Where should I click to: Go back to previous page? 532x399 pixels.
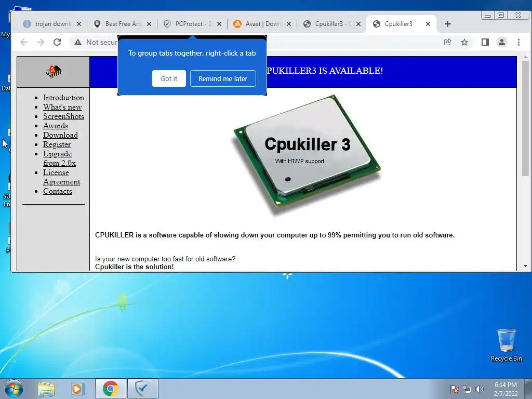[x=24, y=42]
